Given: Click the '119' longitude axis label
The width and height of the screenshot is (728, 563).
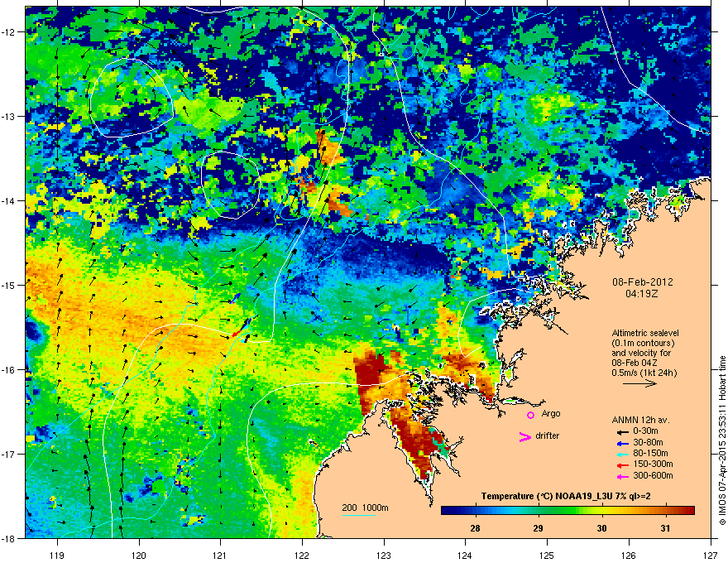Looking at the screenshot, I should pyautogui.click(x=57, y=555).
